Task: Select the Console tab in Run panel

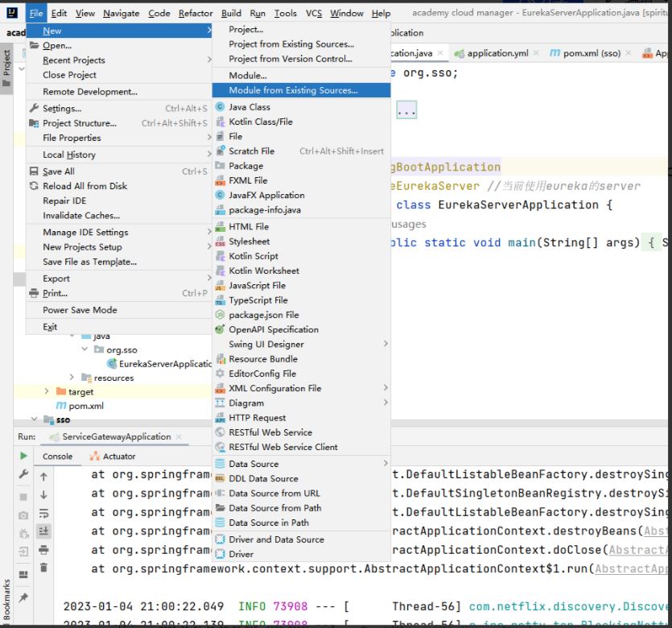Action: (57, 456)
